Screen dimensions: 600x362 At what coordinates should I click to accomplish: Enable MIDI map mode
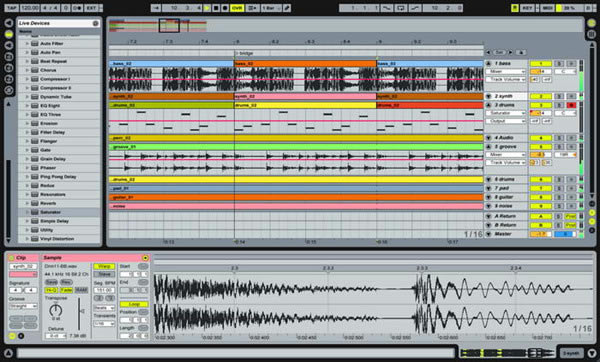pos(547,8)
